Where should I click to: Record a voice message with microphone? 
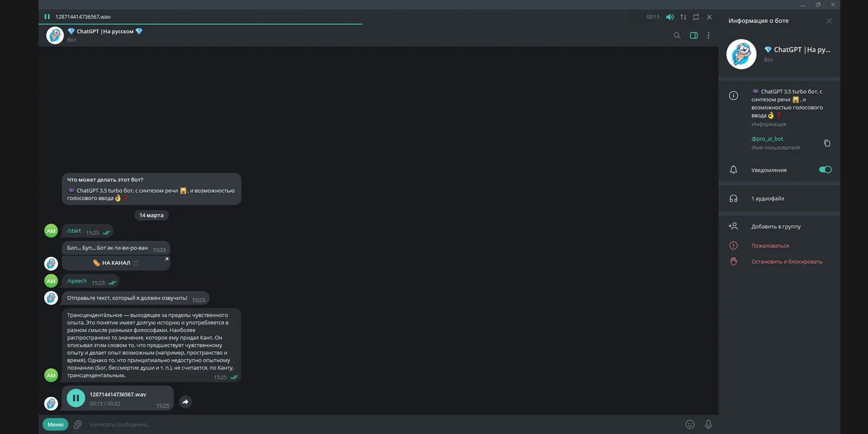[708, 424]
